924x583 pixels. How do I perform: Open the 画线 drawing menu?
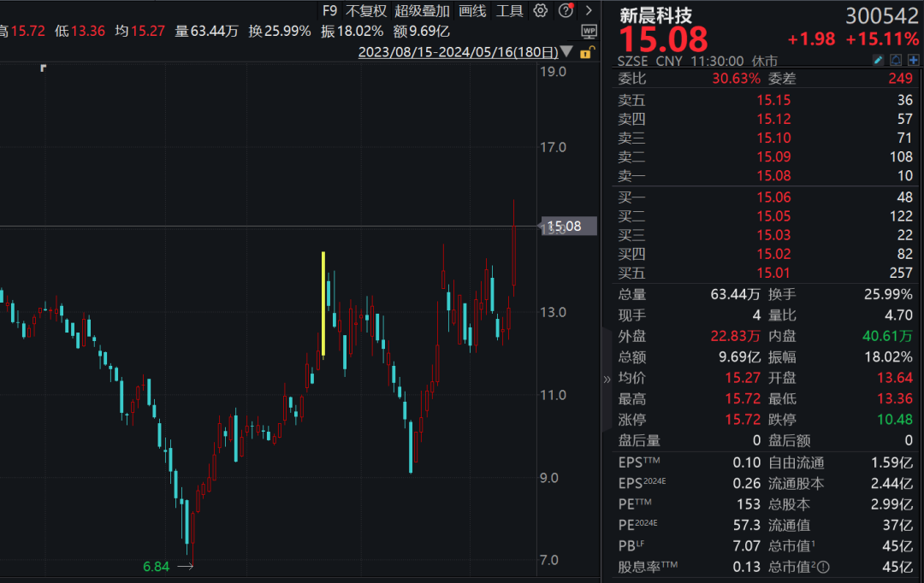pyautogui.click(x=472, y=11)
